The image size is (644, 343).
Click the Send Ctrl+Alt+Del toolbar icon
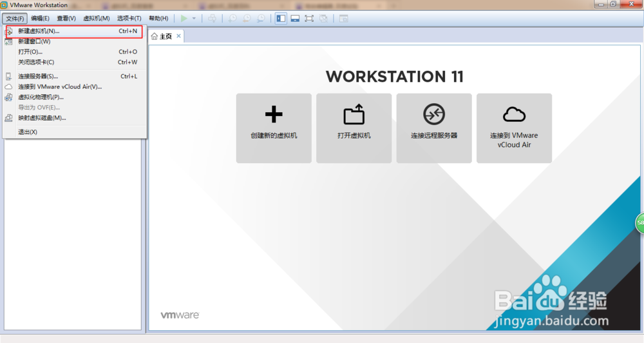212,19
